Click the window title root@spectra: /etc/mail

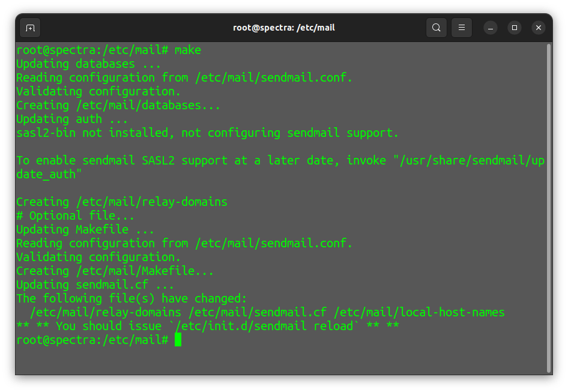point(284,28)
